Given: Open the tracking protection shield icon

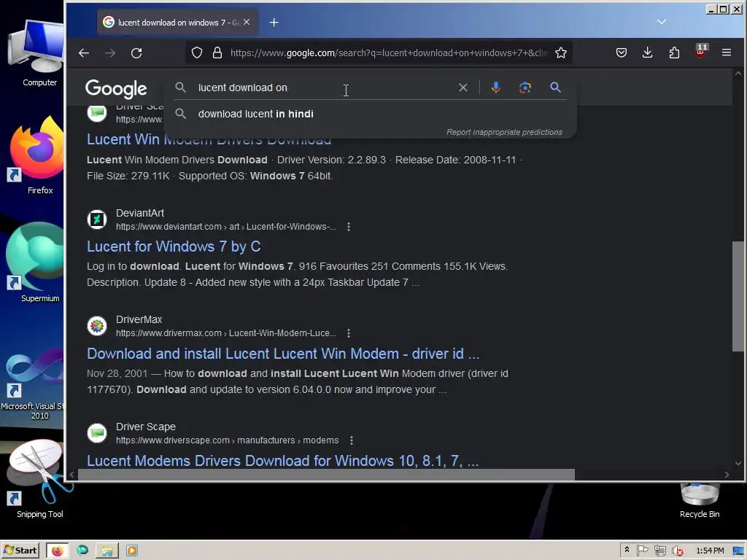Looking at the screenshot, I should pos(197,52).
